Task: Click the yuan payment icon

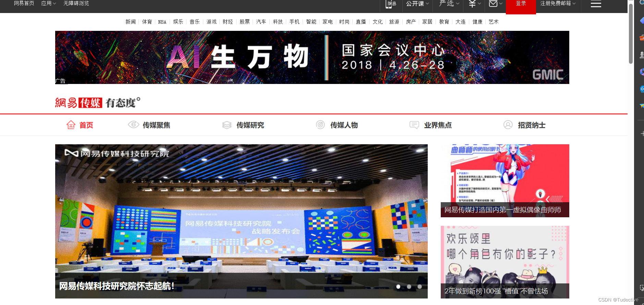Action: pyautogui.click(x=472, y=4)
